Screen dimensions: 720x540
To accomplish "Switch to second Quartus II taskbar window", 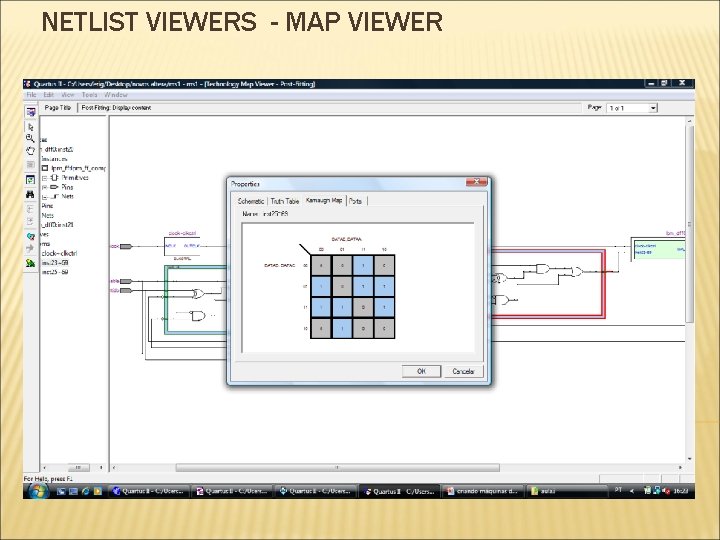I will (x=232, y=491).
